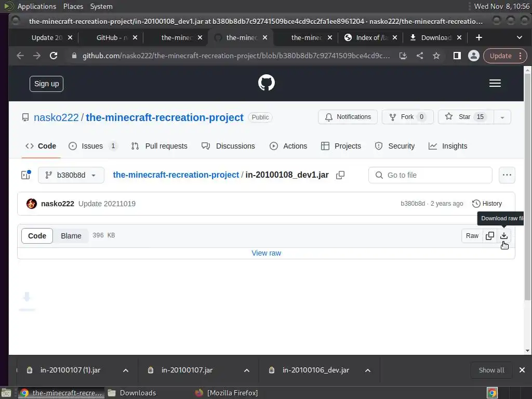
Task: Open the Chrome three-dot menu
Action: tap(520, 56)
